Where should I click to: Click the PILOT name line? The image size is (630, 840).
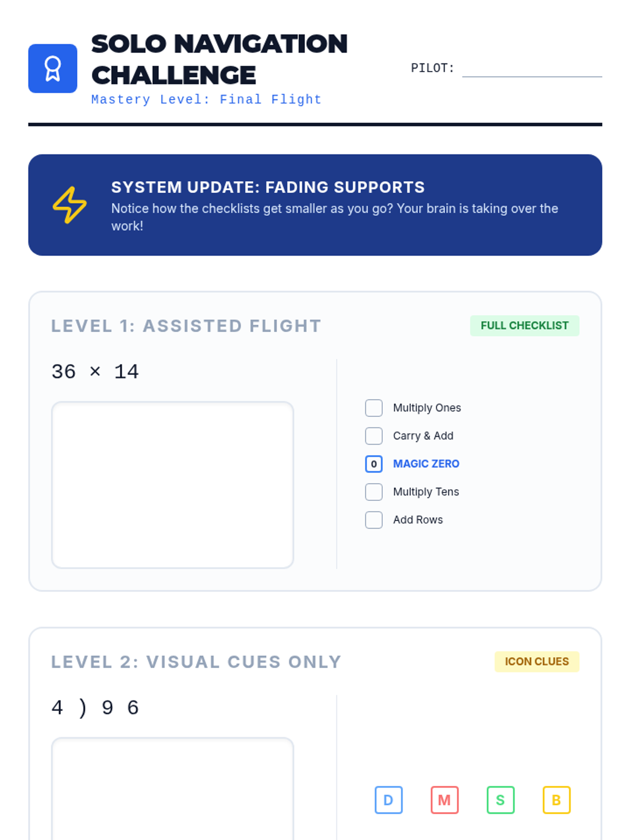click(532, 70)
